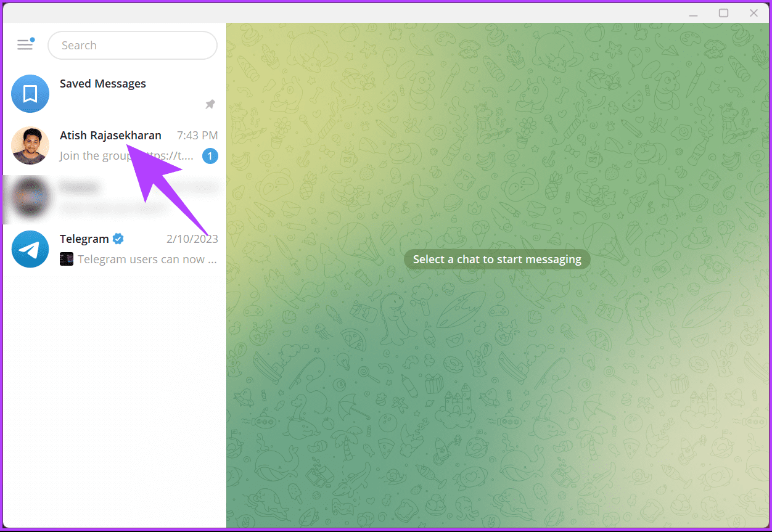The image size is (772, 532).
Task: Click the photo thumbnail in Telegram's message preview
Action: coord(66,258)
